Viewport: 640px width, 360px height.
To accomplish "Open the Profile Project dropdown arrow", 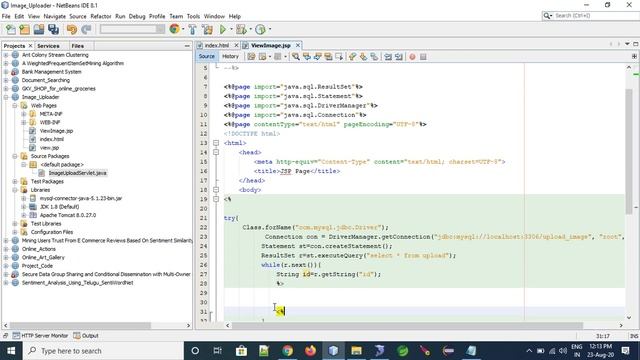I will click(x=269, y=29).
